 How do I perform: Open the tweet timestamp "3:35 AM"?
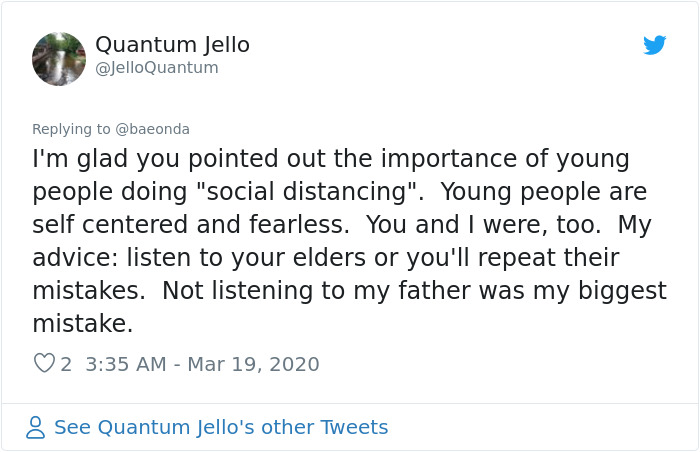point(126,364)
